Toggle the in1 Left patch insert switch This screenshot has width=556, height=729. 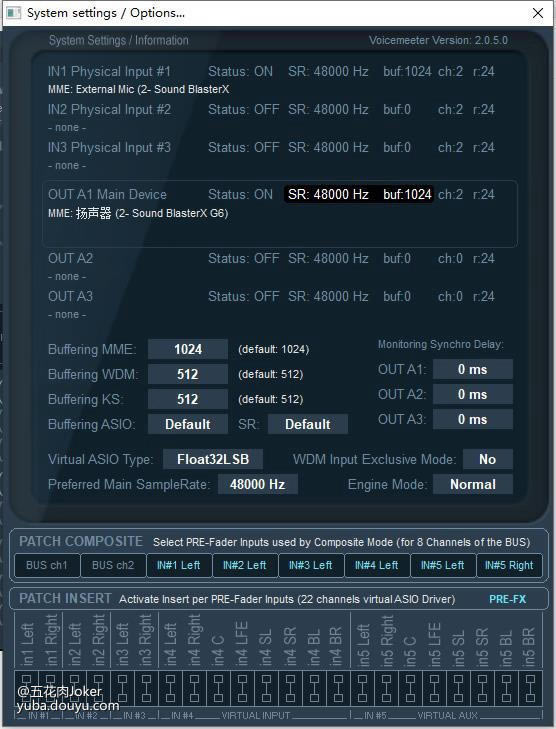point(26,688)
